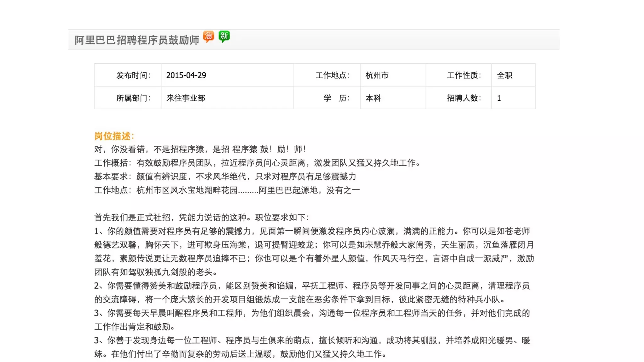Click the orange 岗位描述 heading
Screen dimensions: 644x362
click(114, 136)
